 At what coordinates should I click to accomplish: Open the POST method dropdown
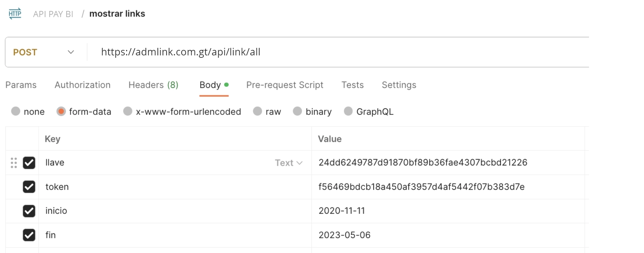click(x=44, y=52)
